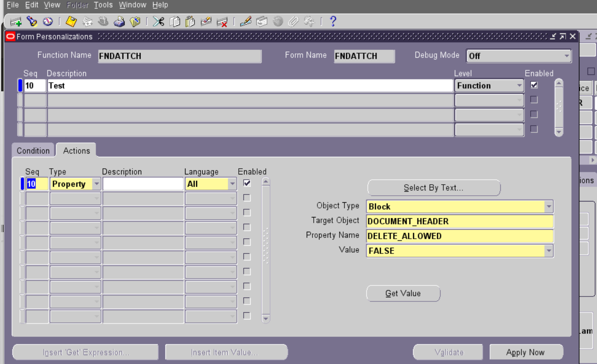Screen dimensions: 597x364
Task: Click the Apply Now button
Action: tap(526, 352)
